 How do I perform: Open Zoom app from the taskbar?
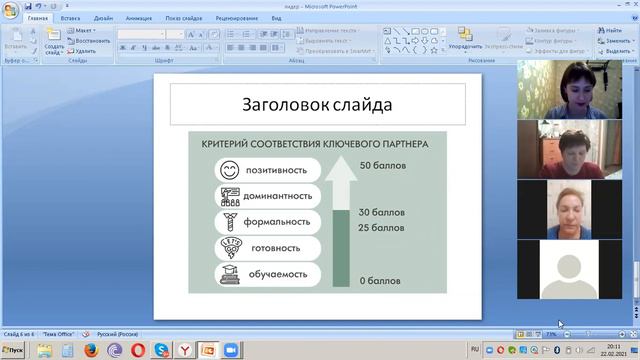(231, 350)
